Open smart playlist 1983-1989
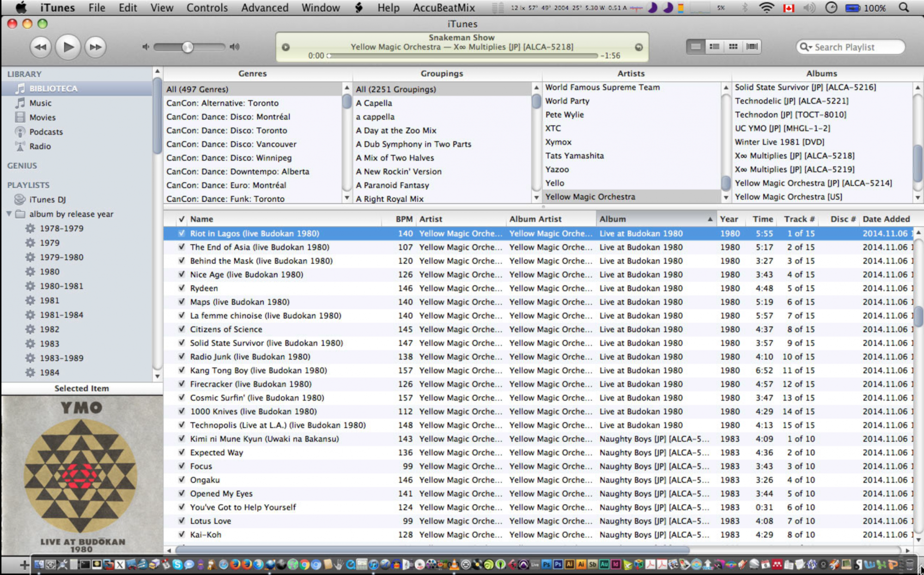The height and width of the screenshot is (575, 924). (61, 358)
